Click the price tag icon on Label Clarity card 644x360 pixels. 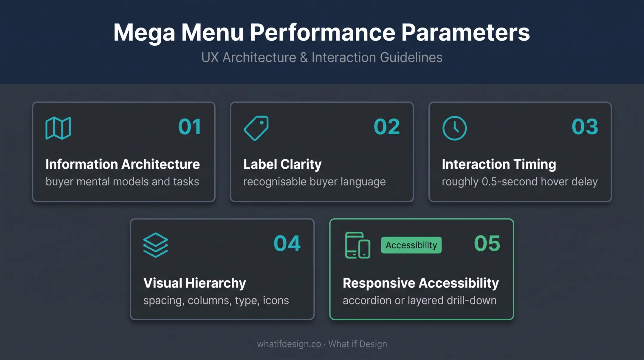(x=256, y=128)
